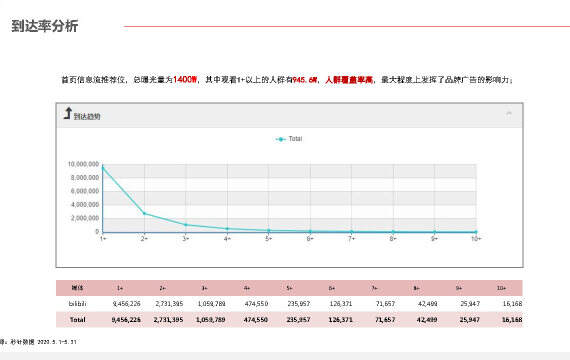Collapse the 到达趋势 panel using the header's right icon
The width and height of the screenshot is (570, 360).
click(509, 114)
